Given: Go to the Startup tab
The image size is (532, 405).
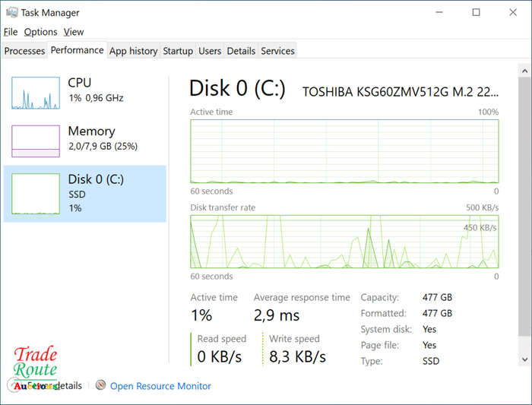Looking at the screenshot, I should tap(178, 51).
